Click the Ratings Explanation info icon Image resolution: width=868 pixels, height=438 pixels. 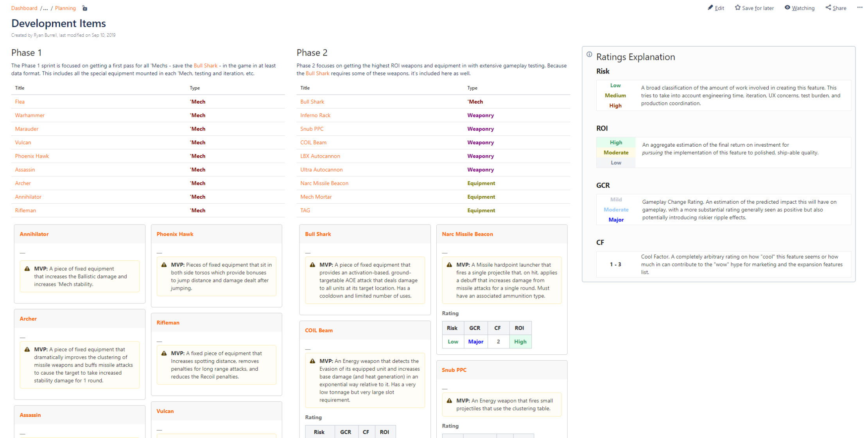[x=589, y=55]
